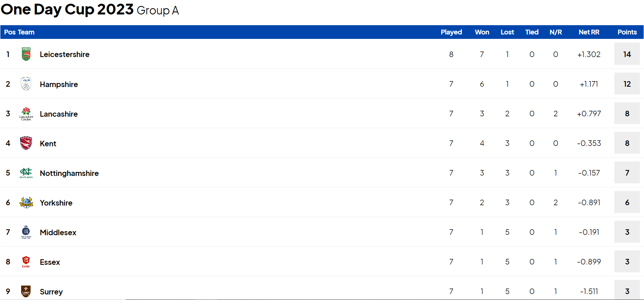Select the Yorkshire team name
Image resolution: width=644 pixels, height=300 pixels.
coord(56,203)
